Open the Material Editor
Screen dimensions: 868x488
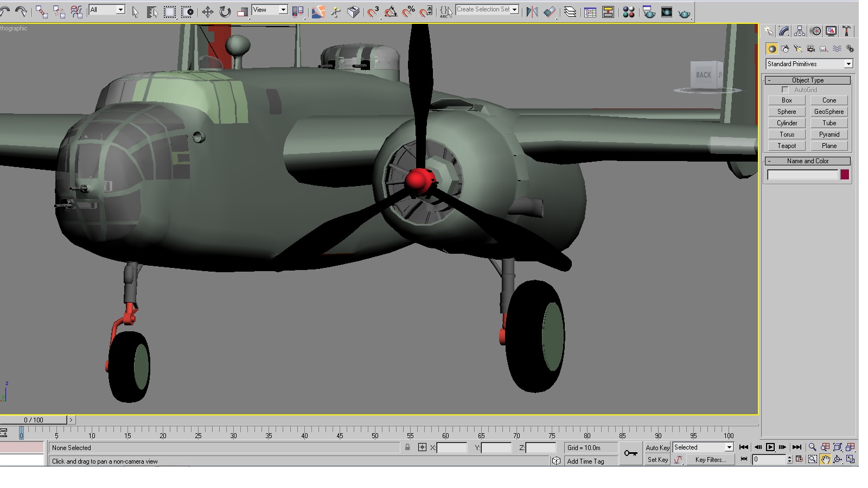coord(629,12)
